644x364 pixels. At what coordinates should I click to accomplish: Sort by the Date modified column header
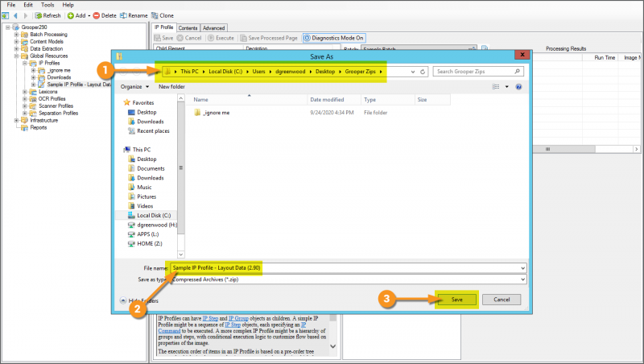334,99
